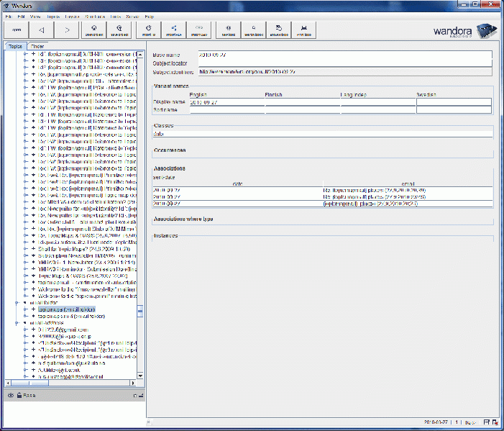Collapse the email folder tree node
Image resolution: width=504 pixels, height=431 pixels.
[17, 303]
